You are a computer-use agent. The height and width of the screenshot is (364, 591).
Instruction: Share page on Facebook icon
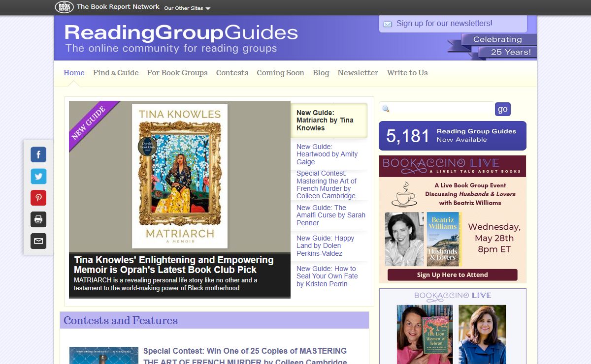point(38,154)
